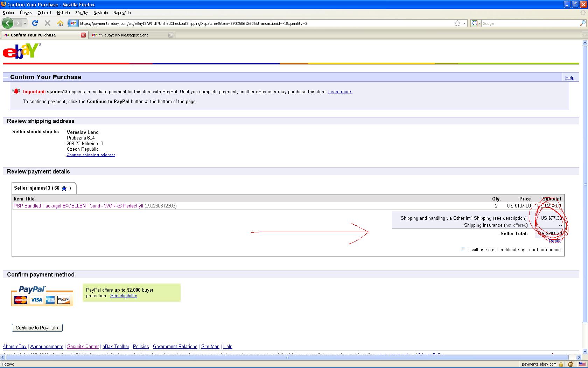The width and height of the screenshot is (588, 368).
Task: Click the red alarm bell Important icon
Action: (x=16, y=91)
